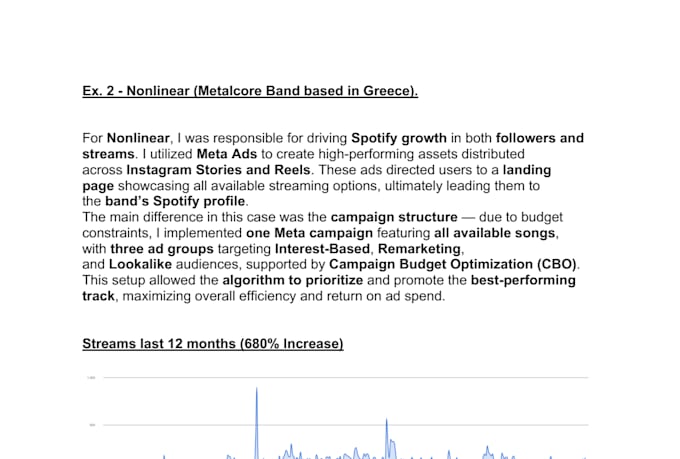Image resolution: width=680 pixels, height=459 pixels.
Task: Click the bold word Lookalike
Action: [x=141, y=264]
